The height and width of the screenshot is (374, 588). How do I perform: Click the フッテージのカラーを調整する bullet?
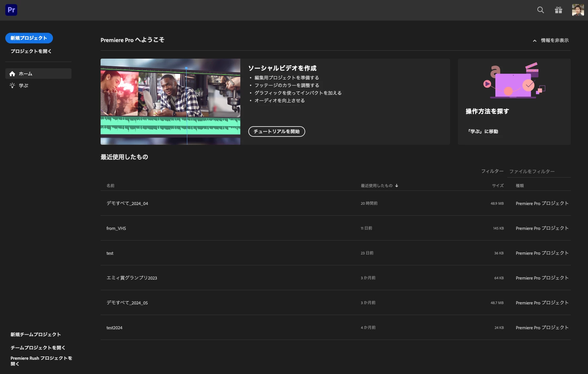click(287, 85)
